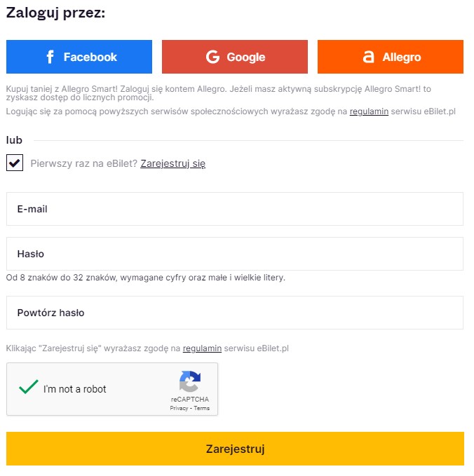This screenshot has height=476, width=474.
Task: Uncheck the 'Pierwszy raz na eBilet?' checkbox
Action: [15, 163]
